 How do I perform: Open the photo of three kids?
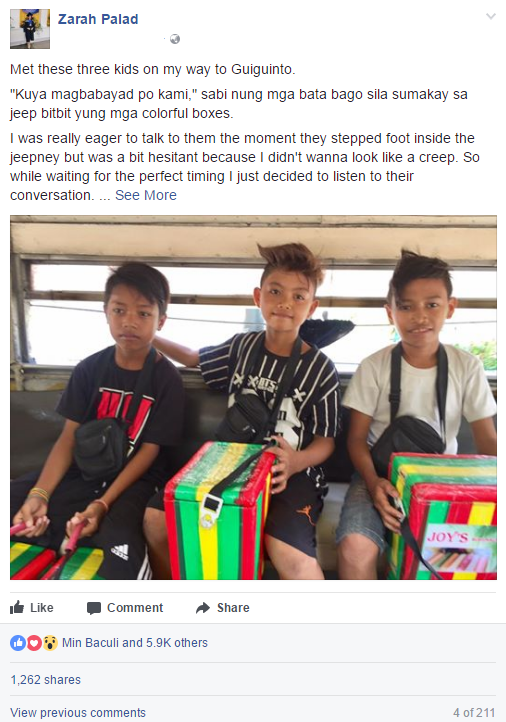click(x=253, y=397)
